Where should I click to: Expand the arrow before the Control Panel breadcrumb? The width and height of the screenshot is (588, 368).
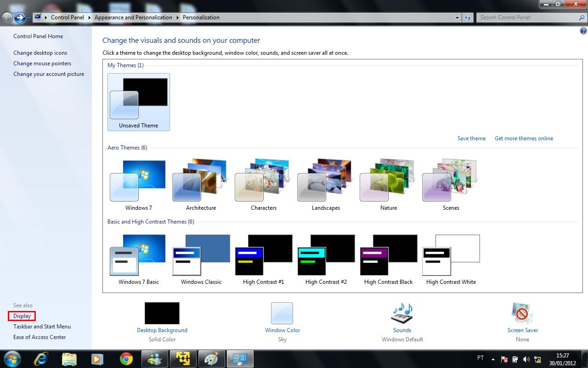pos(46,17)
